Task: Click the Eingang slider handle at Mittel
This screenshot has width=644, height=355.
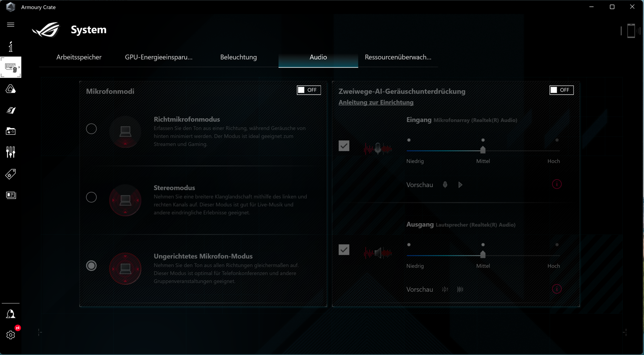Action: tap(483, 150)
